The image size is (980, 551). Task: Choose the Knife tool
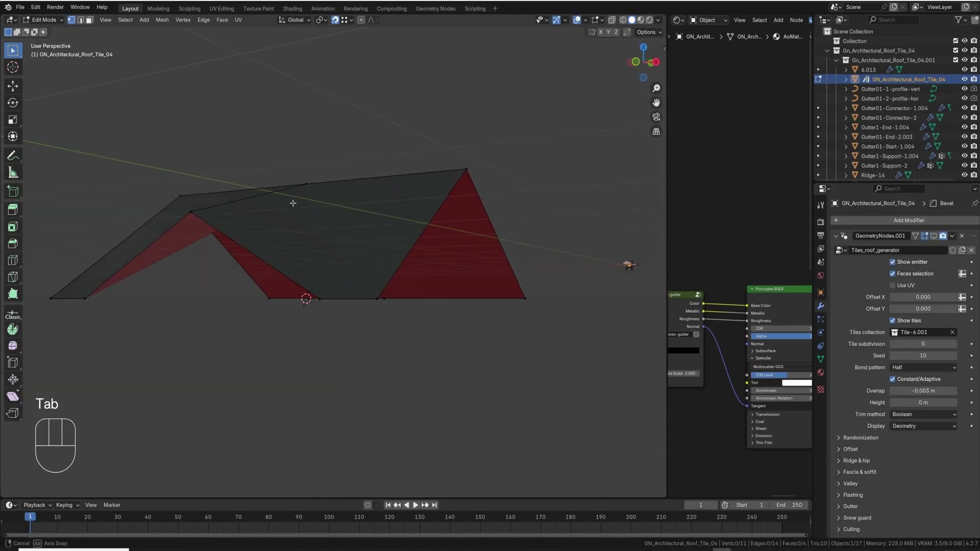[x=13, y=277]
